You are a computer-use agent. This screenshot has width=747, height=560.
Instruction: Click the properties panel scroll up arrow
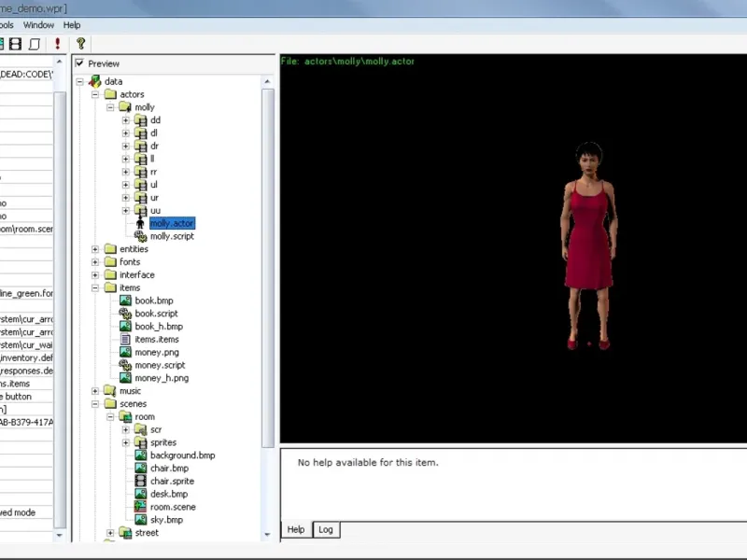tap(60, 62)
